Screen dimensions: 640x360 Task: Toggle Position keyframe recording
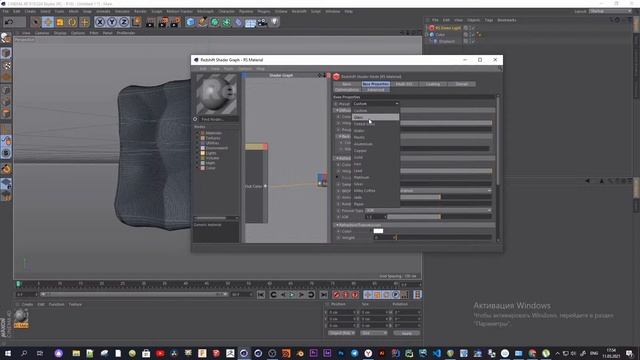pyautogui.click(x=368, y=295)
